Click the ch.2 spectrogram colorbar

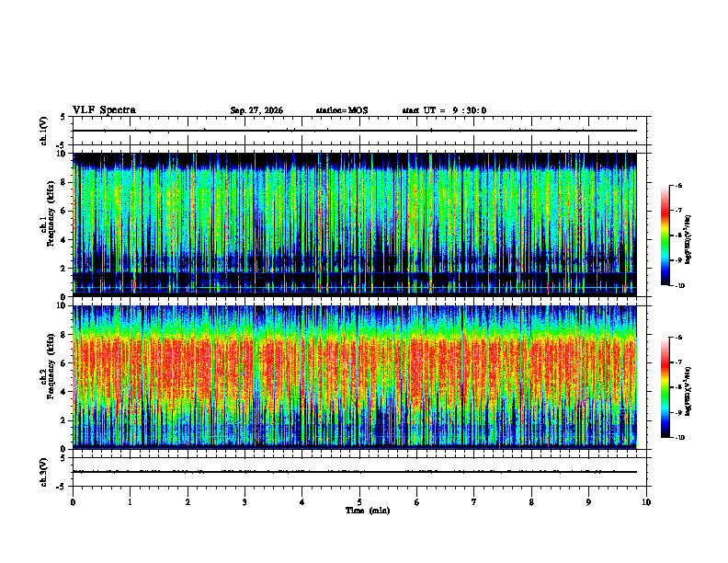pyautogui.click(x=665, y=387)
